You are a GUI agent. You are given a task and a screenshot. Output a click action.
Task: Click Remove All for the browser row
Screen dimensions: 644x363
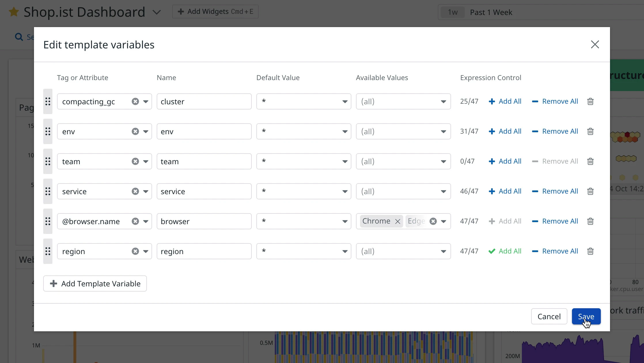[x=555, y=221]
